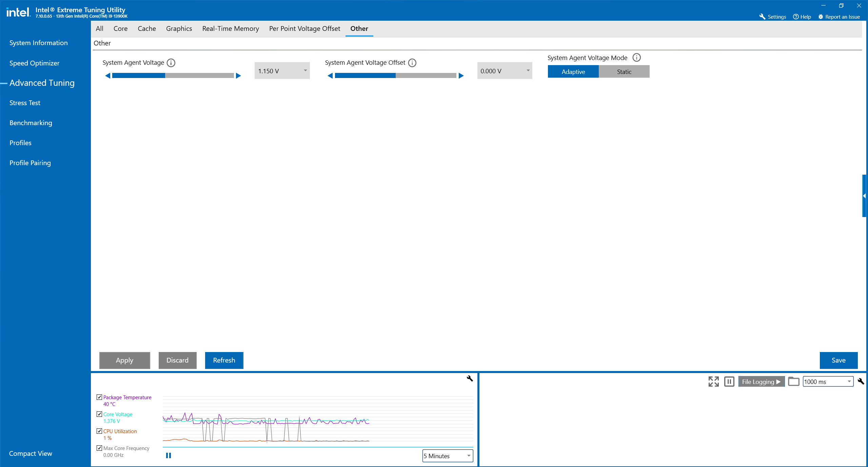This screenshot has width=868, height=467.
Task: Open the 0.000 V offset dropdown
Action: tap(505, 71)
